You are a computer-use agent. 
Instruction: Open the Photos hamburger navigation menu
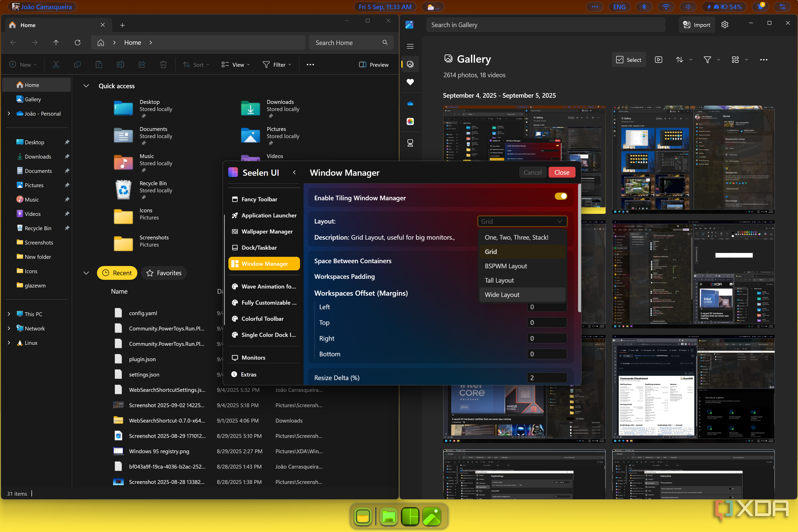410,46
